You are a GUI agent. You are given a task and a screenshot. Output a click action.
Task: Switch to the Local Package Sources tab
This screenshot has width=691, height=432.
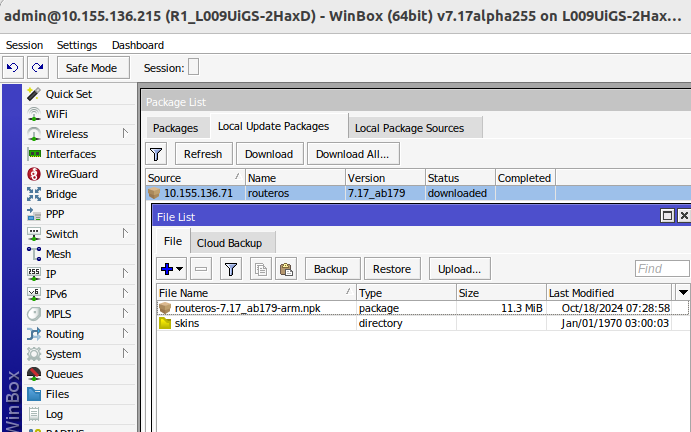tap(409, 128)
